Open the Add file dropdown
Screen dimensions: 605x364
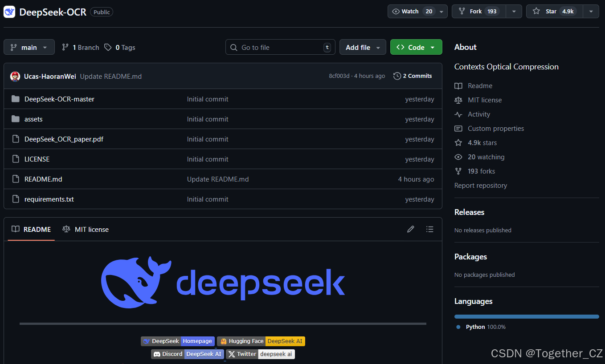(363, 47)
